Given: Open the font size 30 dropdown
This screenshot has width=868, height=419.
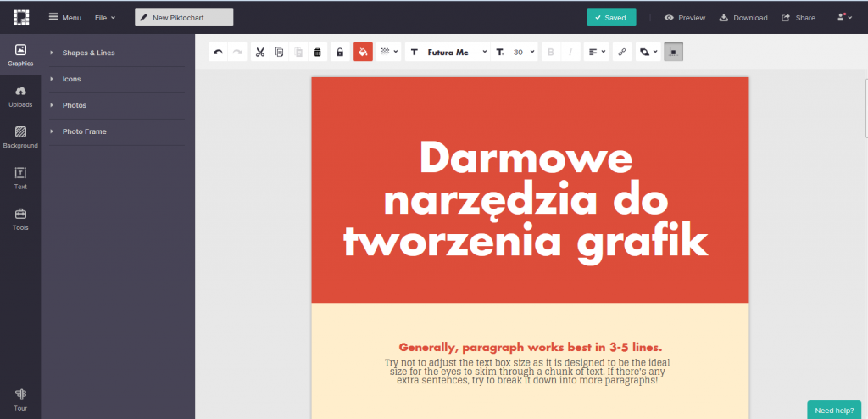Looking at the screenshot, I should (x=519, y=53).
